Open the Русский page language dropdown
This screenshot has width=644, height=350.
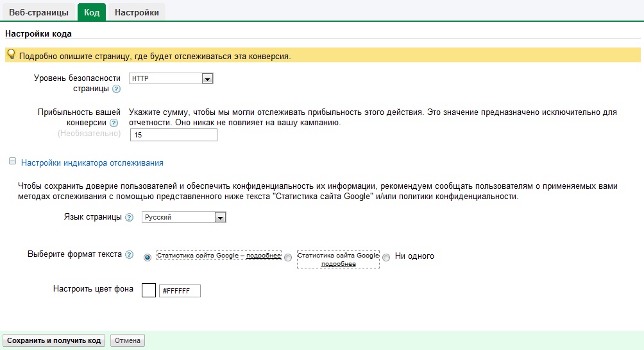[x=220, y=218]
